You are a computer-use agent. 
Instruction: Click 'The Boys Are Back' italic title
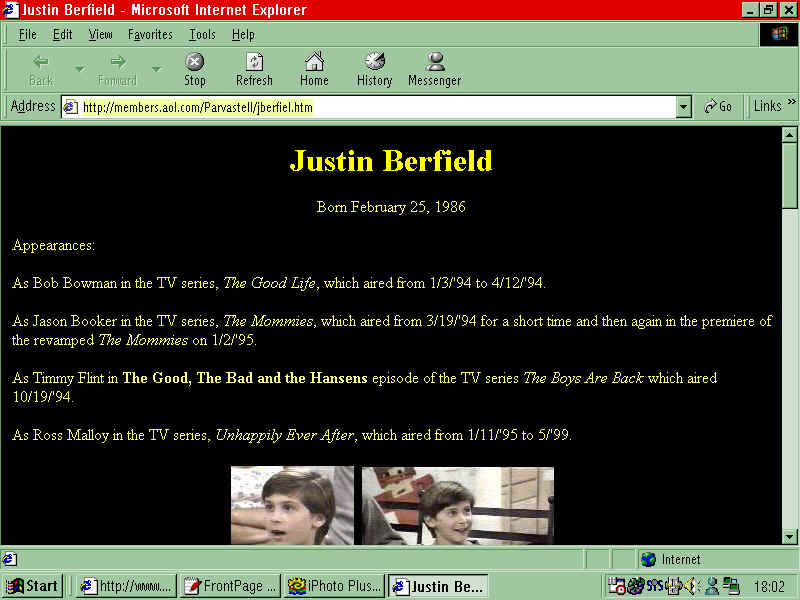tap(583, 378)
